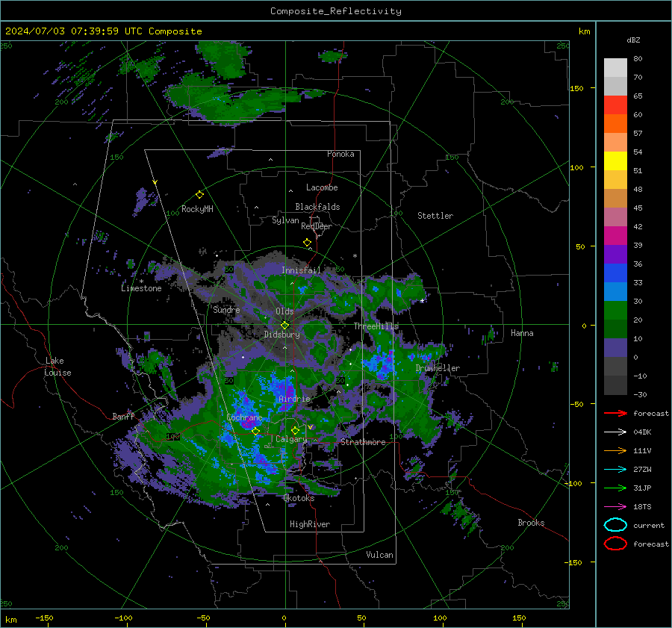Viewport: 672px width, 628px height.
Task: Pick the cyan 27ZW arrow symbol
Action: click(x=615, y=470)
